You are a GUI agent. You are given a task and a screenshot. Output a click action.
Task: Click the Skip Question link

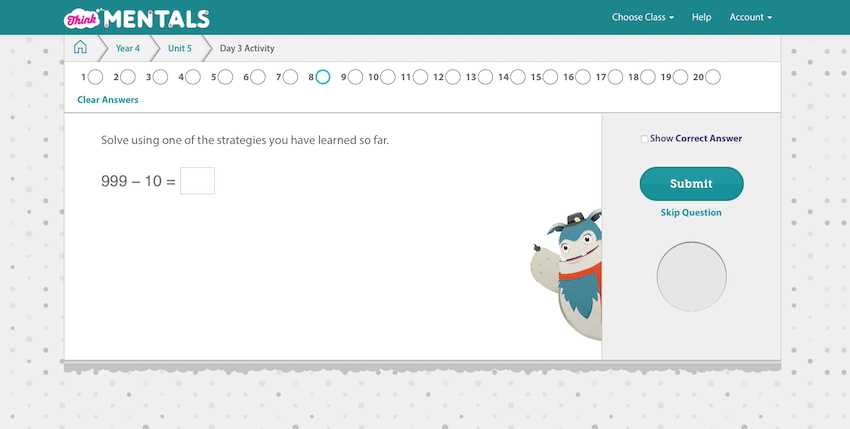[691, 213]
